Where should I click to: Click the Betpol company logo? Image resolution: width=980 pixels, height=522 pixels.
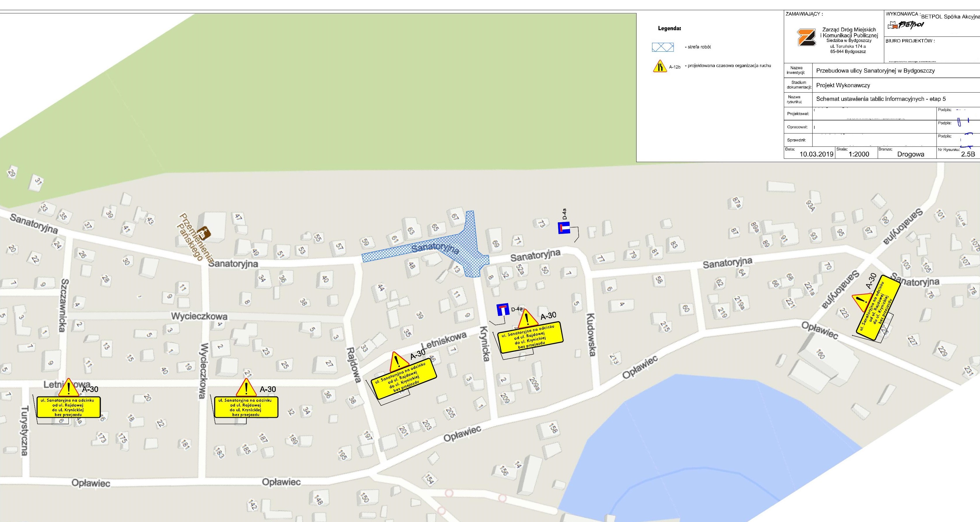pos(905,25)
